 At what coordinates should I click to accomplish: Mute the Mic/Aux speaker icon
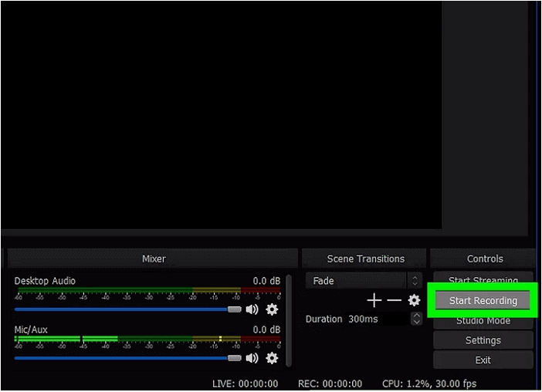[x=252, y=358]
